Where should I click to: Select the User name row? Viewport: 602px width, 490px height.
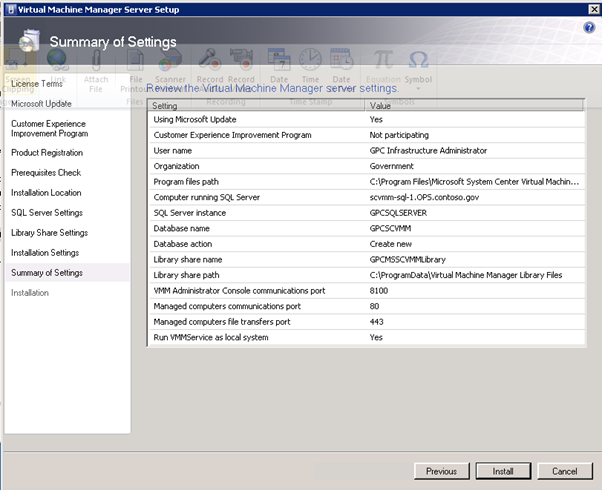point(367,151)
